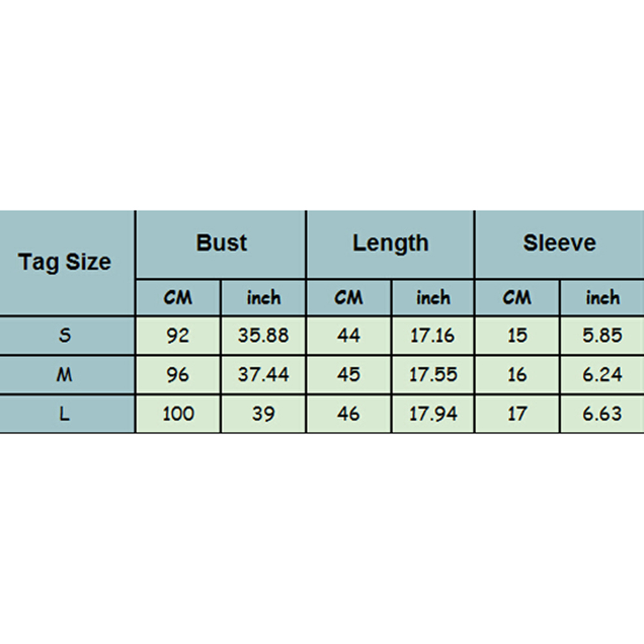Click the 5.85 sleeve inch cell
The height and width of the screenshot is (644, 644).
coord(602,335)
